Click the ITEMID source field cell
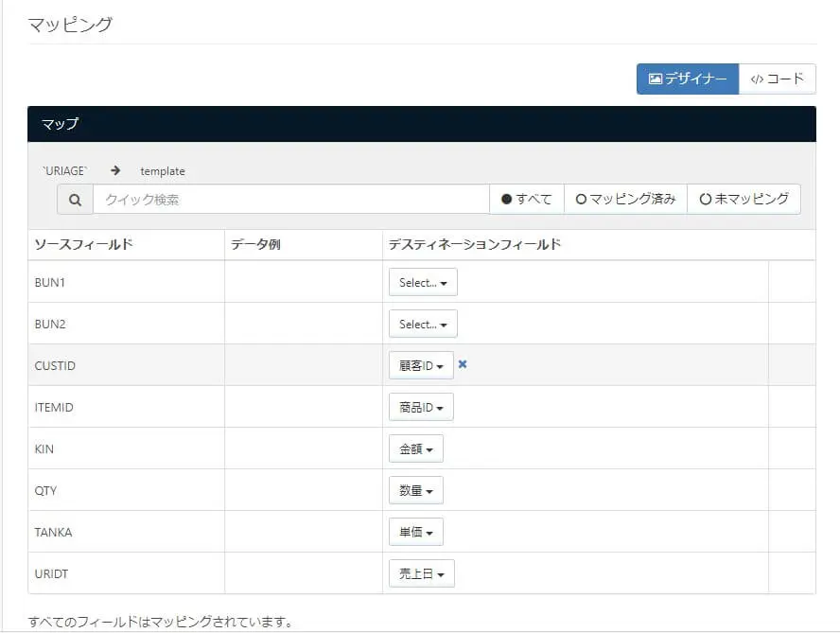The image size is (840, 633). [x=126, y=407]
